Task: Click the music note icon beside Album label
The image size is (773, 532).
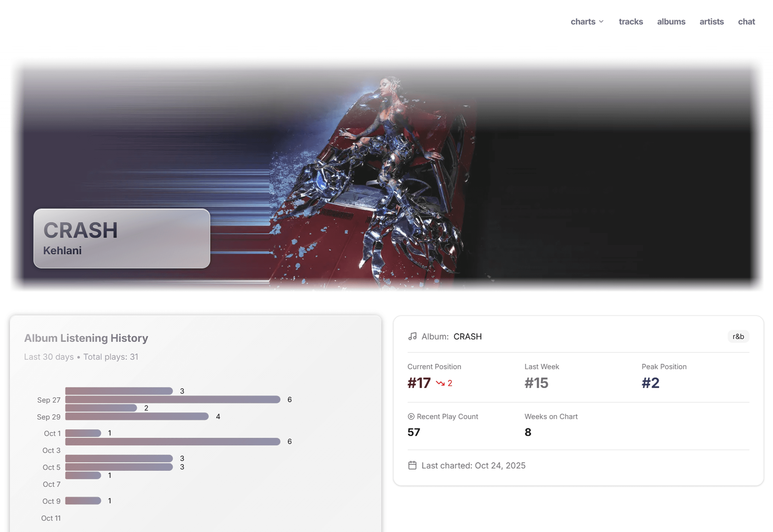Action: (413, 336)
